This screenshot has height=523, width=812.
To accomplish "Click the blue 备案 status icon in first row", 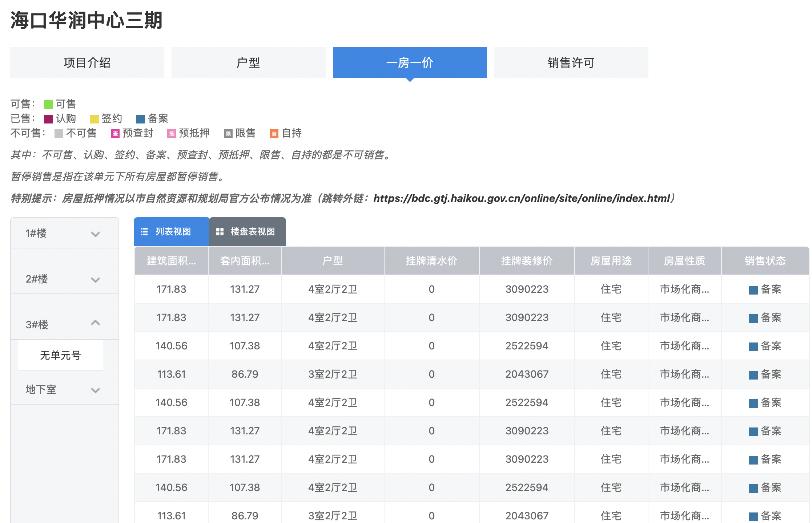I will 754,289.
